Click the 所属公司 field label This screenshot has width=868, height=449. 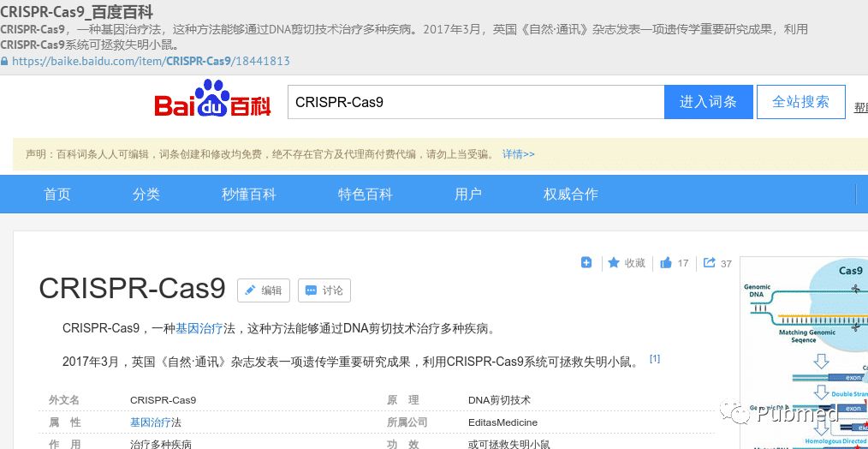click(407, 422)
